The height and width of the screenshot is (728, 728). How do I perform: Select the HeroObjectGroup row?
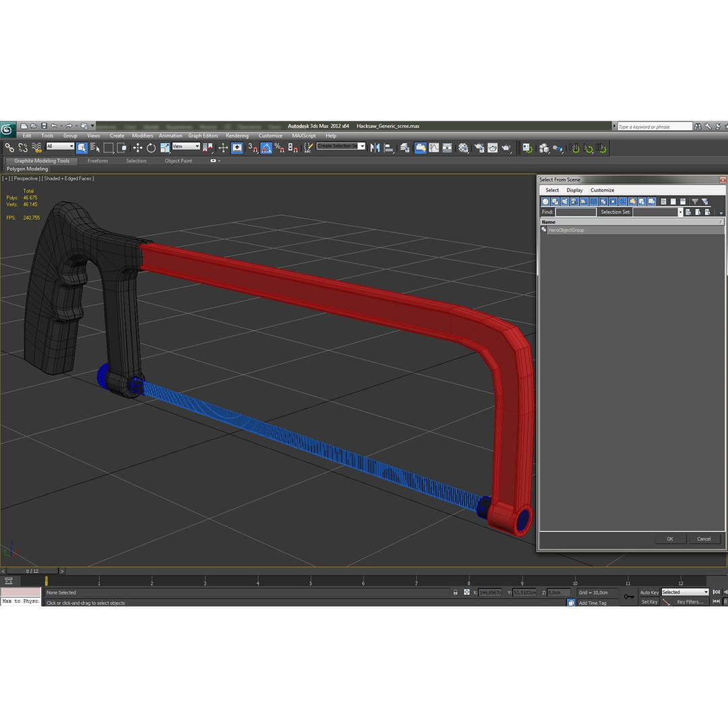pyautogui.click(x=632, y=231)
